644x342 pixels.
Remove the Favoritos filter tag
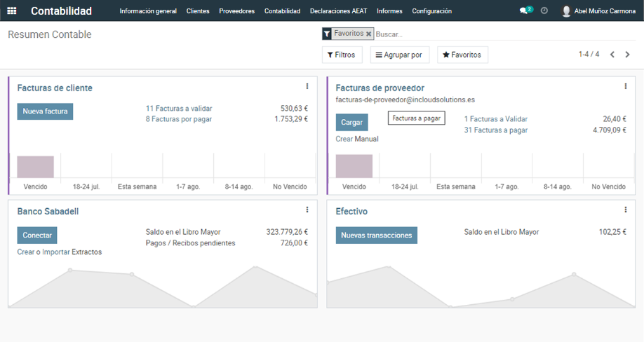369,34
